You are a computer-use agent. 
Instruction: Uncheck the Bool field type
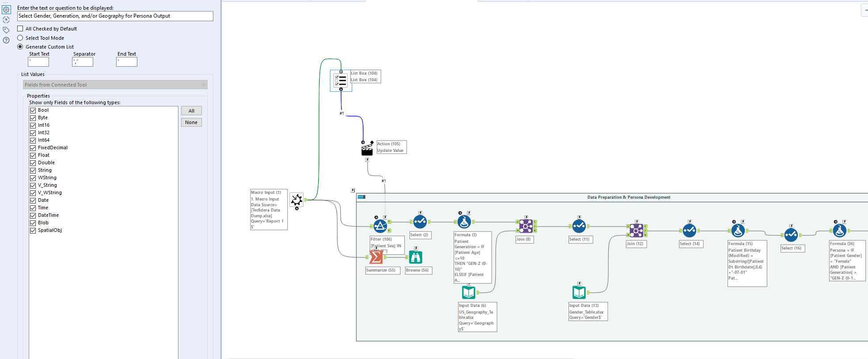(33, 110)
